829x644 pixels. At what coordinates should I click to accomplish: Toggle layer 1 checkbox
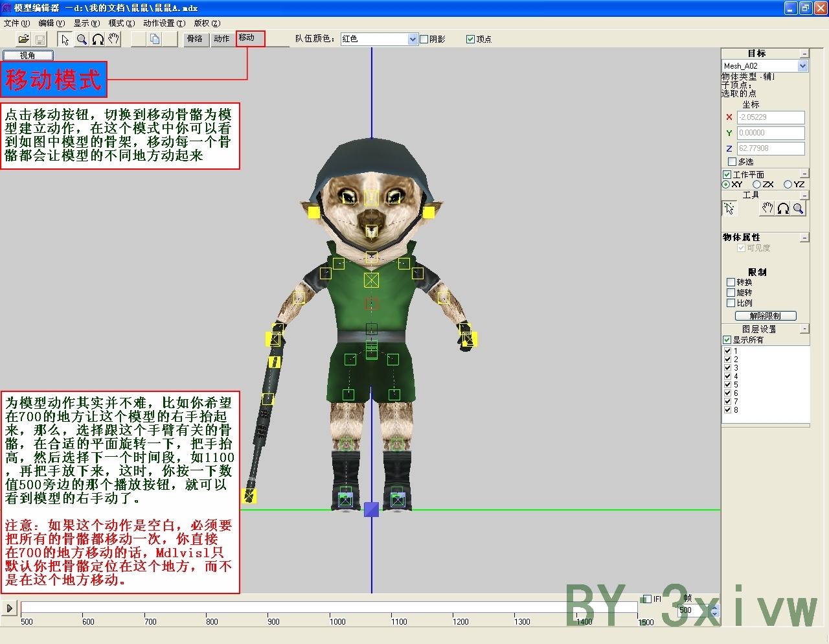click(x=727, y=351)
